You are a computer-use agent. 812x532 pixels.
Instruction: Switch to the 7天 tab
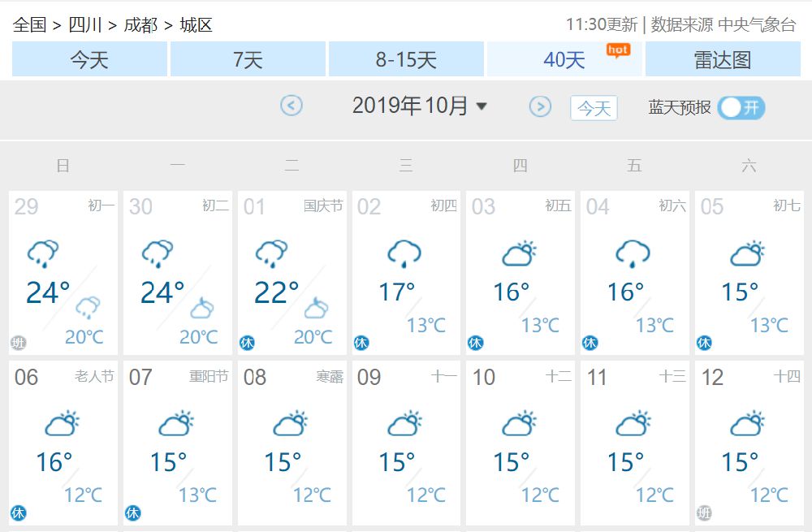click(x=248, y=58)
